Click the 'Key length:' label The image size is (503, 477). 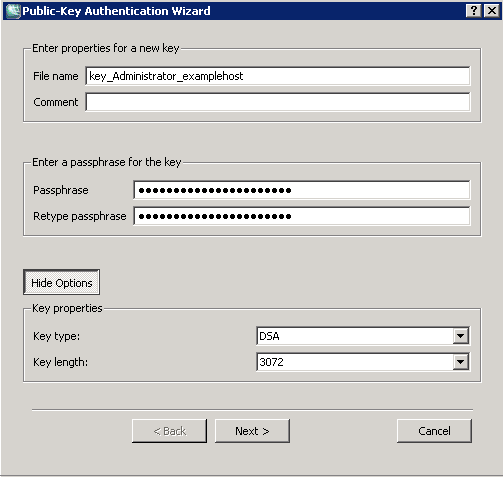tap(60, 362)
